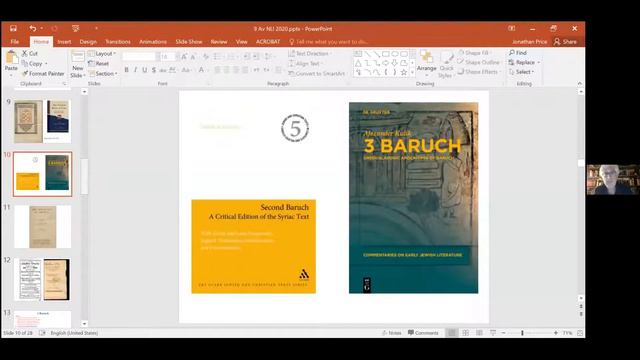Reset the slide layout
This screenshot has width=640, height=360.
[x=98, y=64]
